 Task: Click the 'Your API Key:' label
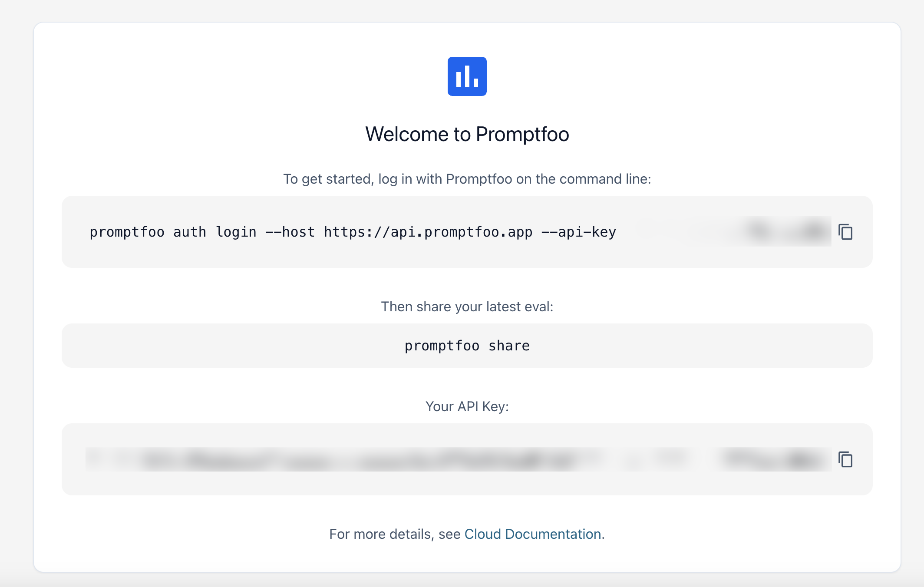[467, 406]
